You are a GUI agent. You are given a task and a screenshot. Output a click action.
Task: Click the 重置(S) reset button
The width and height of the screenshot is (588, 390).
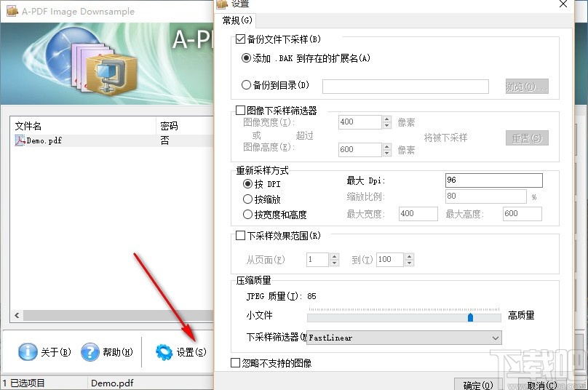(x=527, y=138)
